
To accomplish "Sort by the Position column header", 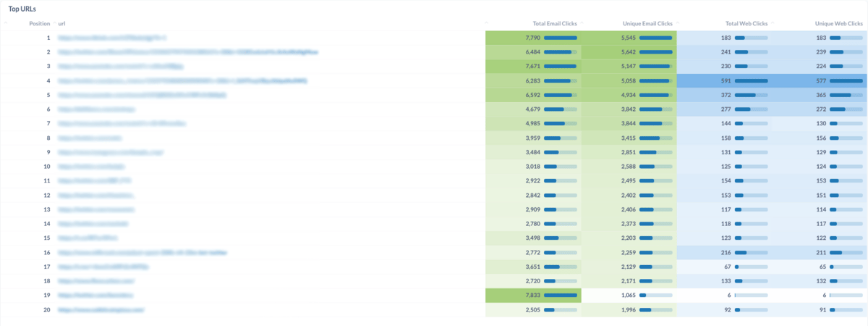I will [x=40, y=23].
